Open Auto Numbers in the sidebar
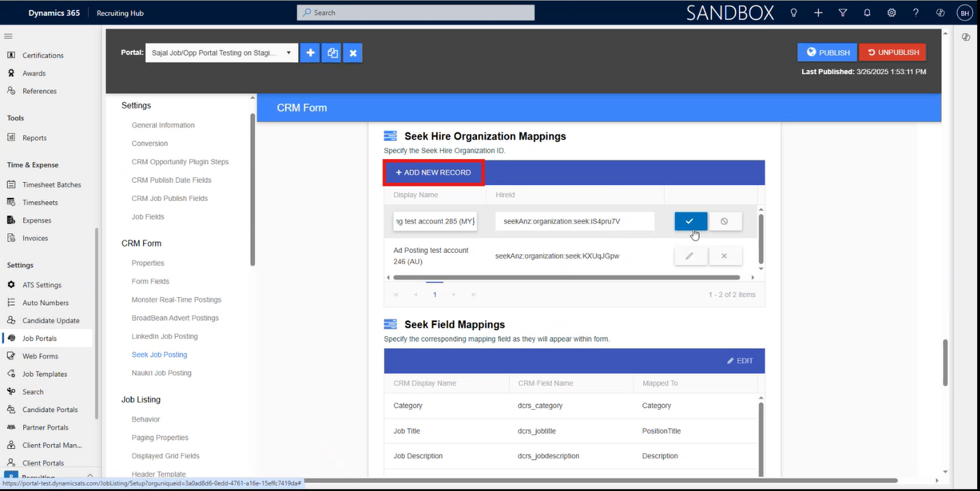 [46, 303]
